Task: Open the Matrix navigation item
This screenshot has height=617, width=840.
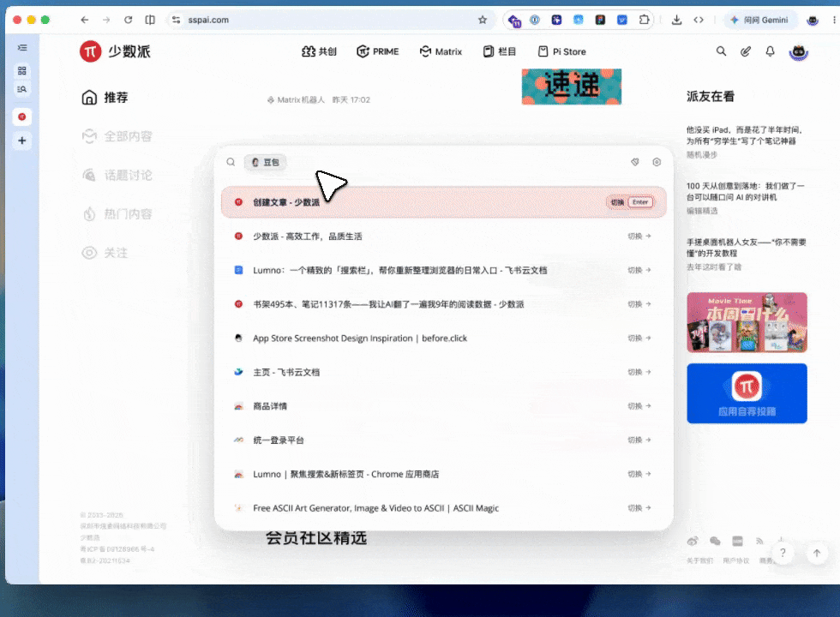Action: (x=441, y=51)
